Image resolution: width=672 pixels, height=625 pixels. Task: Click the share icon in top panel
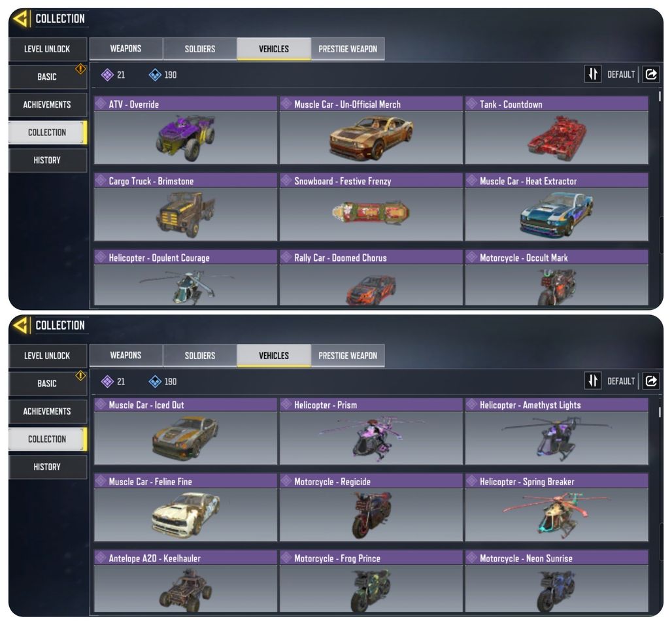click(x=650, y=75)
